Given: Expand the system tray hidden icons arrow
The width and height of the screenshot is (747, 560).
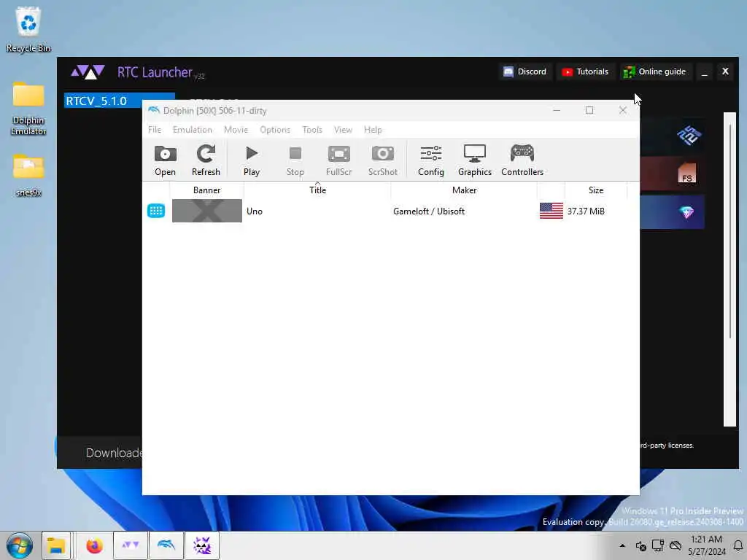Looking at the screenshot, I should (622, 545).
